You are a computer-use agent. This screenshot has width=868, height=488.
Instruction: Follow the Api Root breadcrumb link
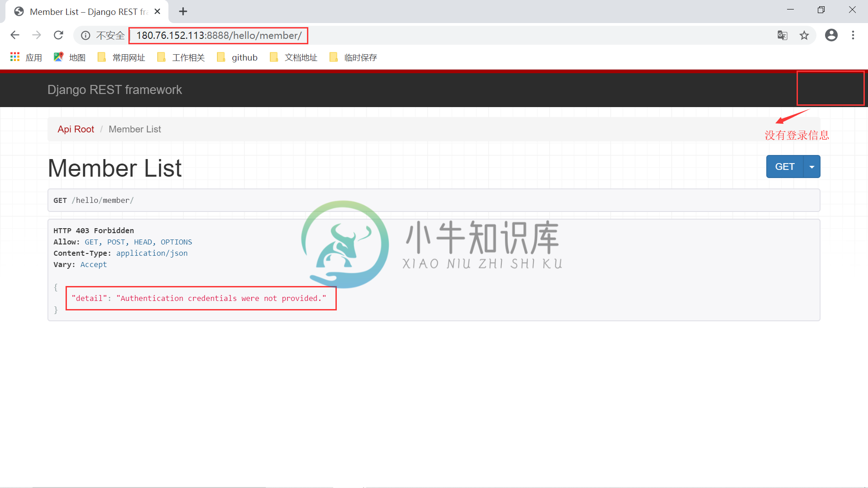(75, 129)
